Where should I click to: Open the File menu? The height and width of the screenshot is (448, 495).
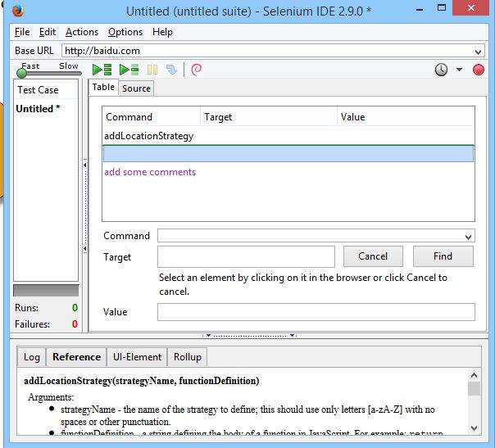tap(22, 32)
